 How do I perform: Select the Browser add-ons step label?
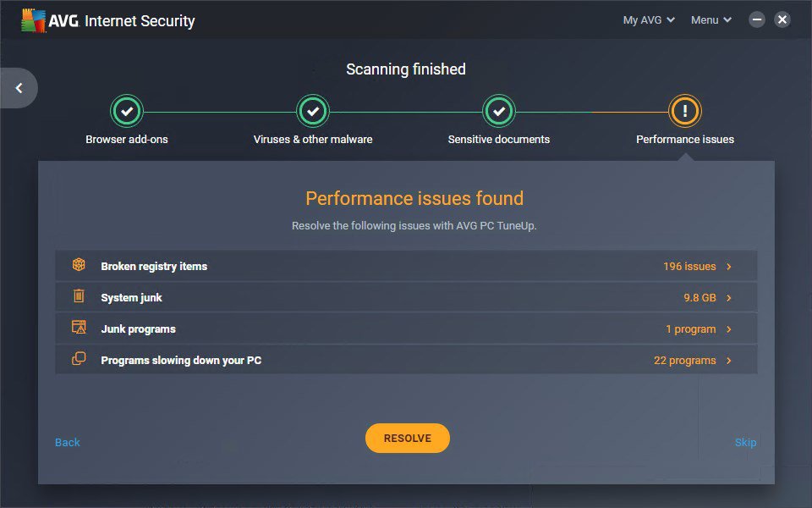[x=127, y=140]
